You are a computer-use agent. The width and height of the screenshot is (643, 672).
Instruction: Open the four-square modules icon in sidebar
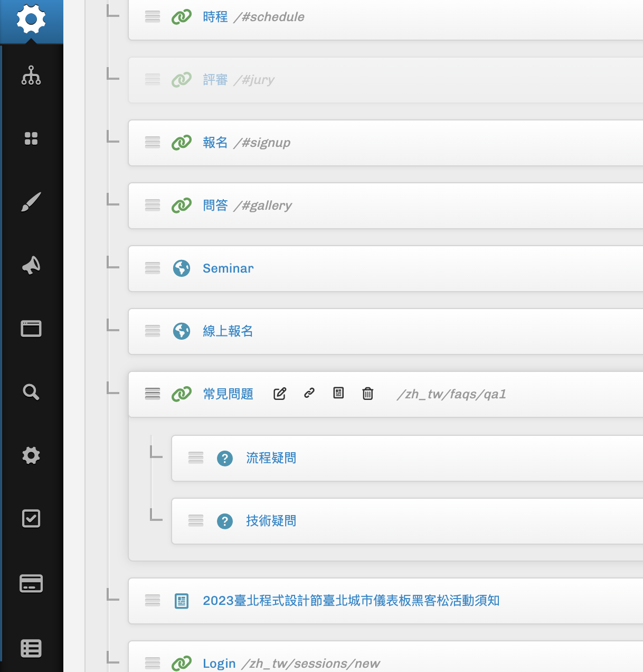[31, 138]
